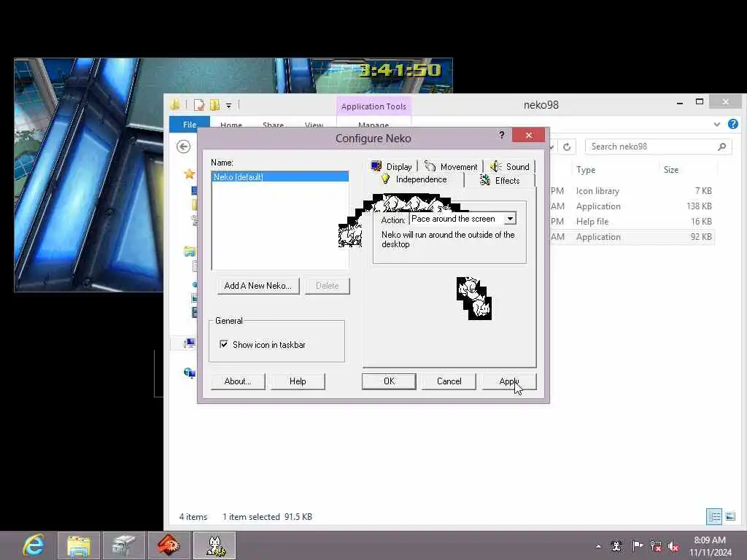Apply the Neko settings
Image resolution: width=747 pixels, height=560 pixels.
point(509,381)
